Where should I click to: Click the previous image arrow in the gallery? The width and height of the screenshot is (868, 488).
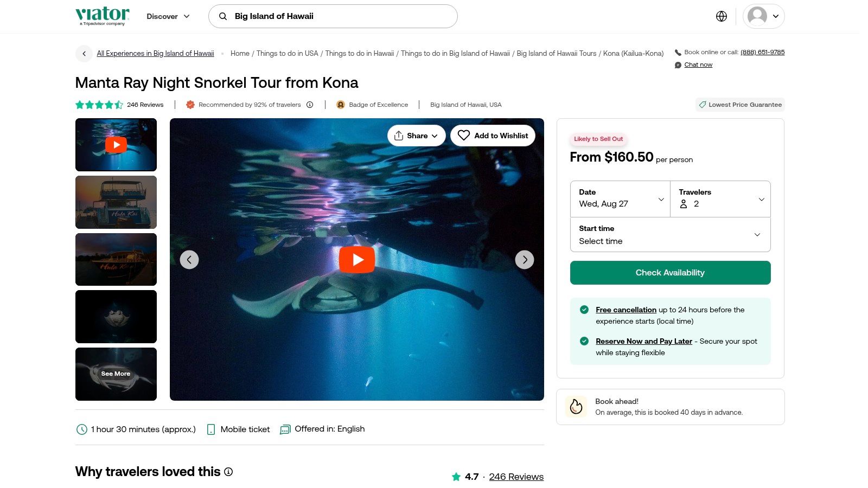click(189, 260)
